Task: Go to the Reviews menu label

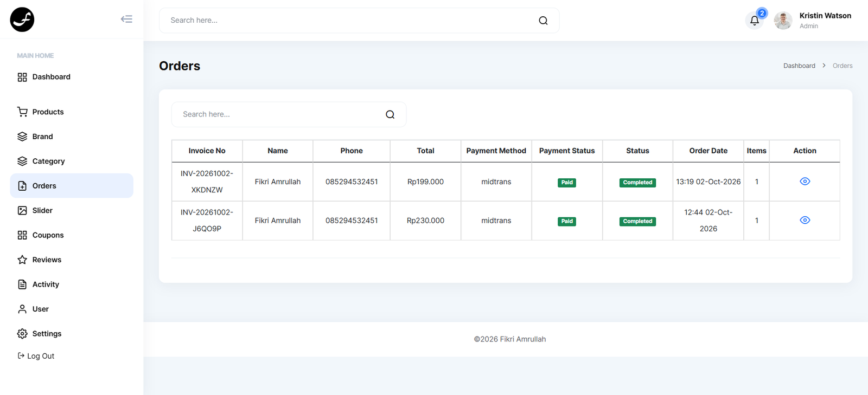Action: 47,260
